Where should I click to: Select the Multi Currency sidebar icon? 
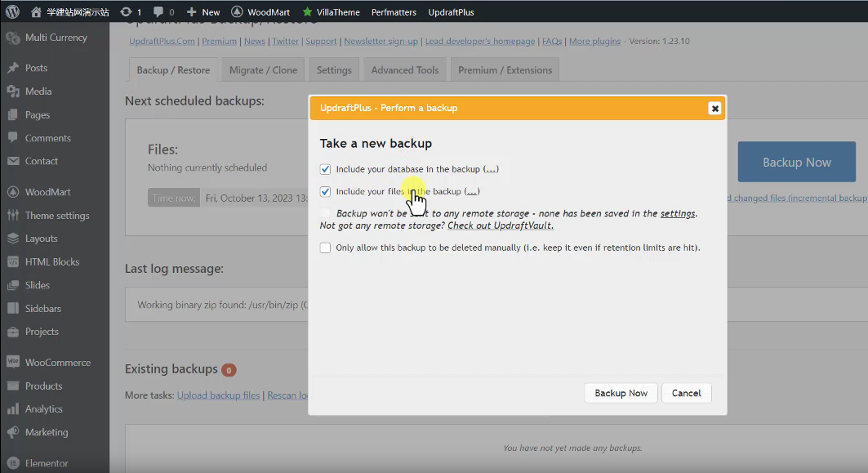(13, 38)
